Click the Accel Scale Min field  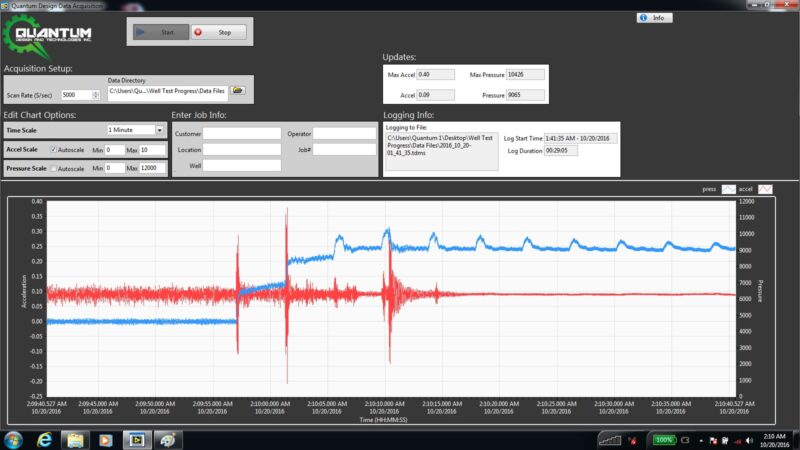[114, 149]
